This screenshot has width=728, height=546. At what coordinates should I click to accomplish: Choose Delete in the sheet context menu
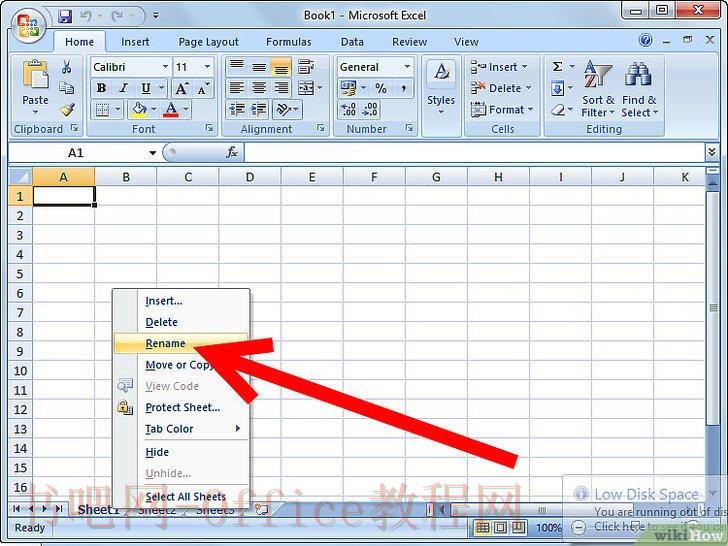181,322
